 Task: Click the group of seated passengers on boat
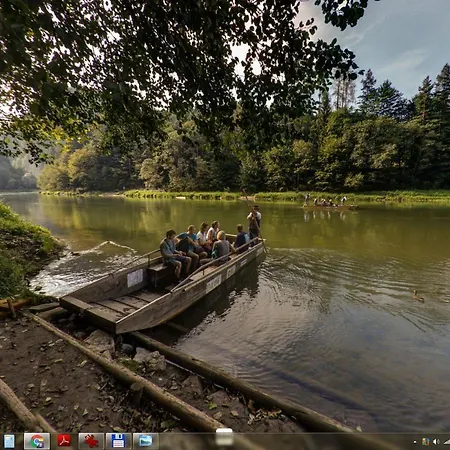coord(203,247)
